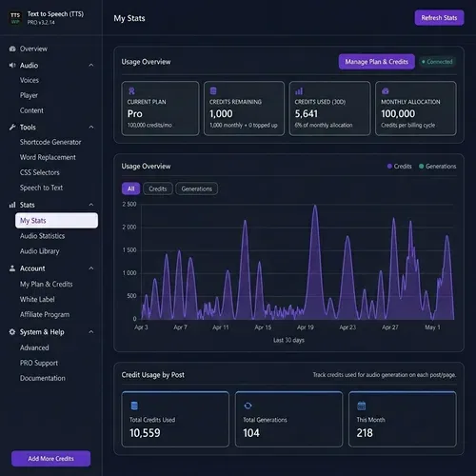Collapse the Stats section chevron
Viewport: 476px width, 476px height.
[91, 205]
